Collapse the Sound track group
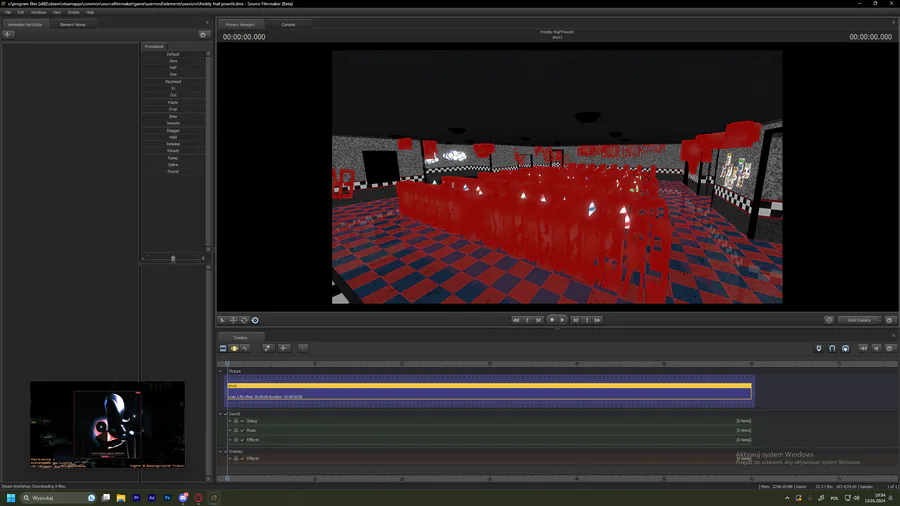This screenshot has width=900, height=506. [220, 414]
